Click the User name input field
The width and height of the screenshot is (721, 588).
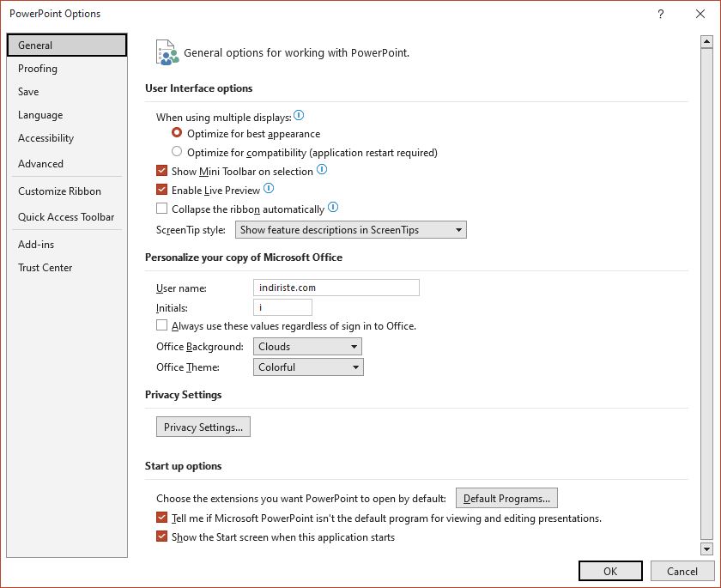pos(336,288)
